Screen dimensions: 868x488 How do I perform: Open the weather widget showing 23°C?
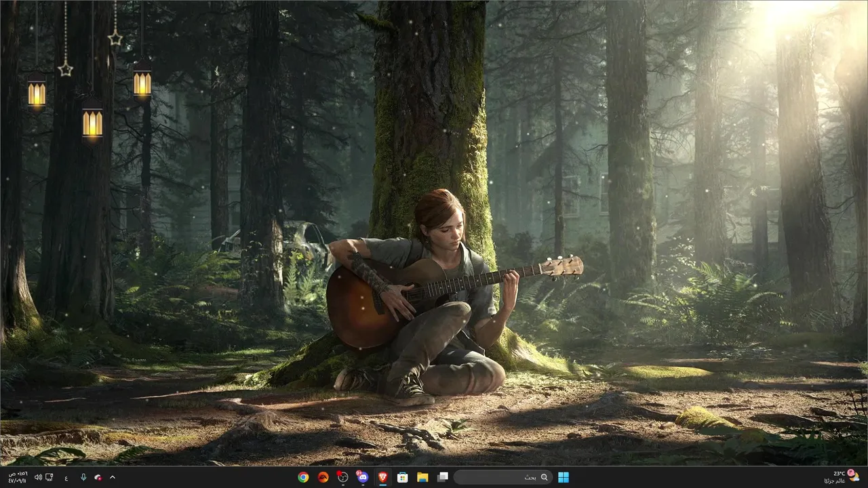point(841,477)
